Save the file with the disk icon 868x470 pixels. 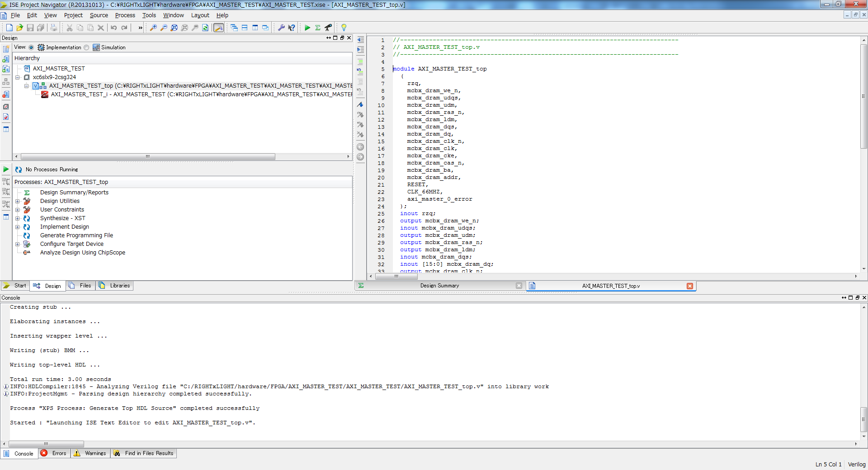click(30, 28)
